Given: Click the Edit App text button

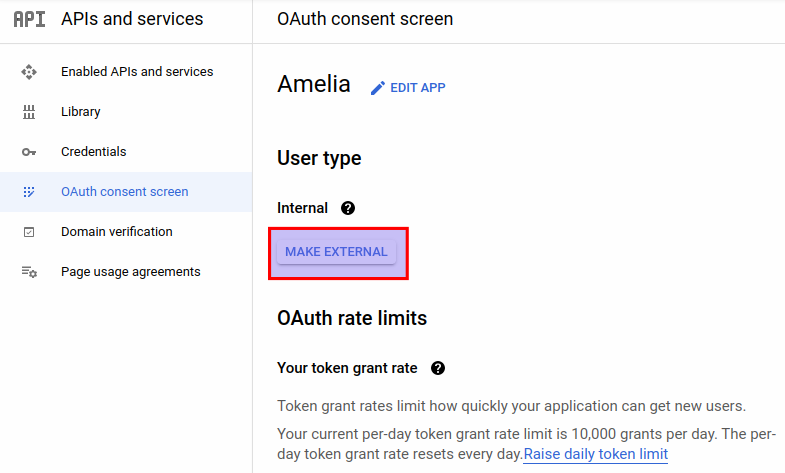Looking at the screenshot, I should click(x=418, y=88).
